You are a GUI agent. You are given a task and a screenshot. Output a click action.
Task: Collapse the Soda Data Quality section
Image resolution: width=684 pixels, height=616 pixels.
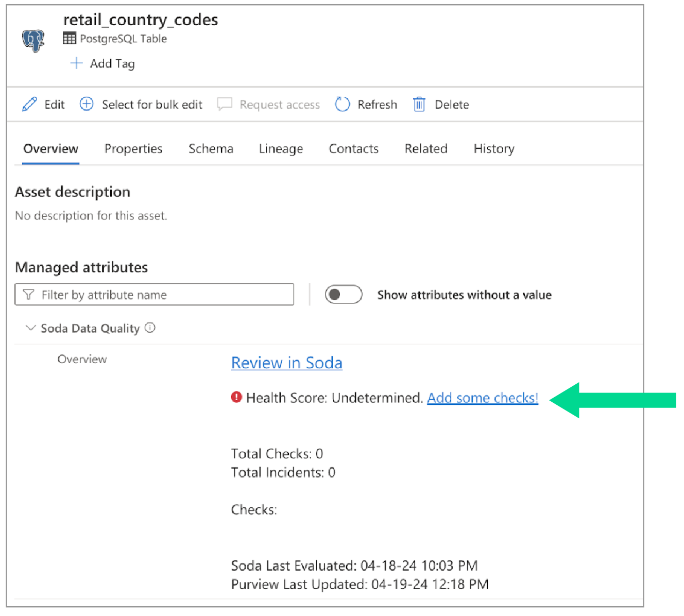pos(30,328)
